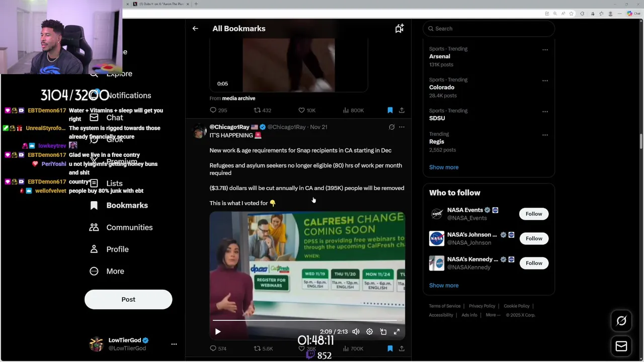Open the media archive source link
This screenshot has width=644, height=362.
(238, 99)
